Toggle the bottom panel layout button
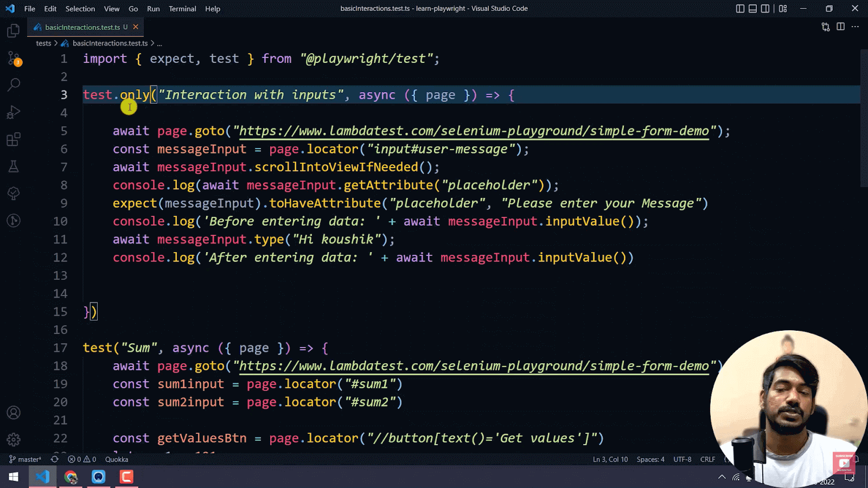Screen dimensions: 868x488 tap(752, 9)
